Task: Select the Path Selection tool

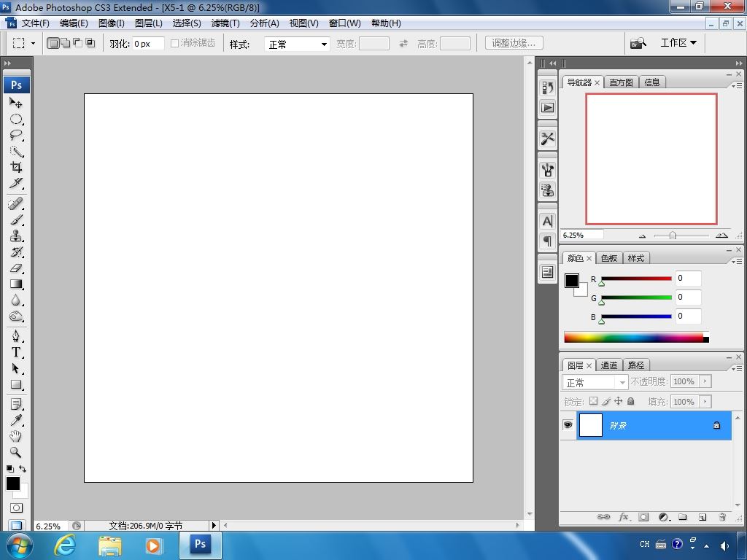Action: point(16,368)
